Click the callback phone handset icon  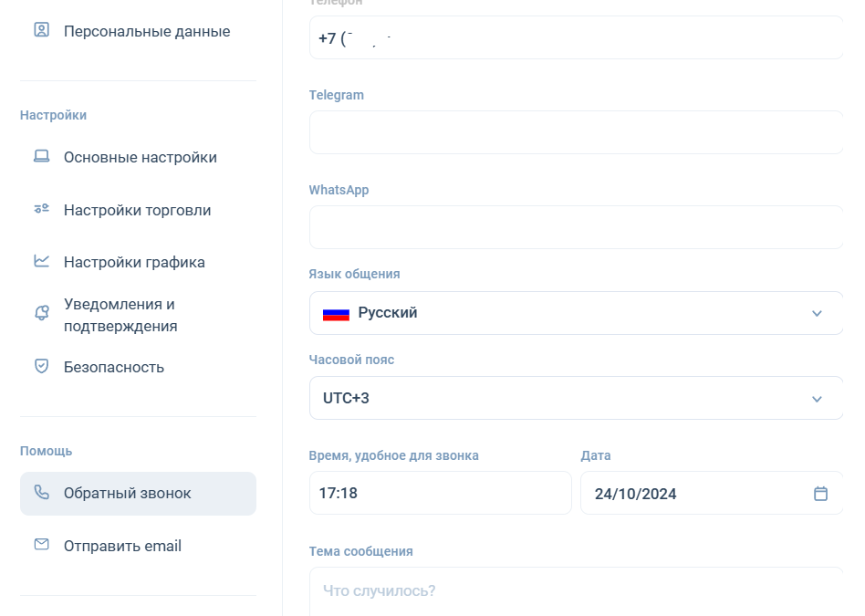tap(41, 492)
